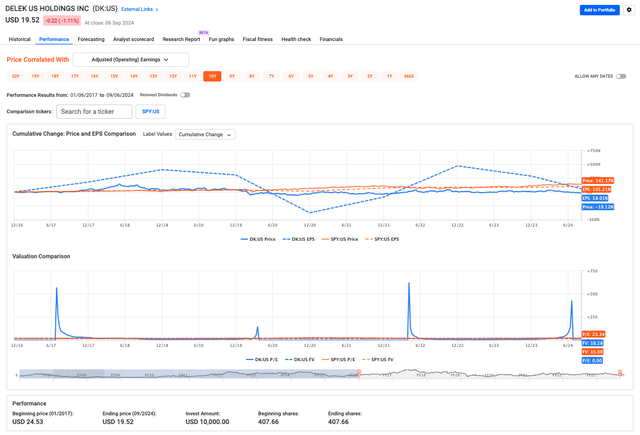Viewport: 640px width, 435px height.
Task: Turn on Reinvest Dividends switch
Action: [185, 95]
